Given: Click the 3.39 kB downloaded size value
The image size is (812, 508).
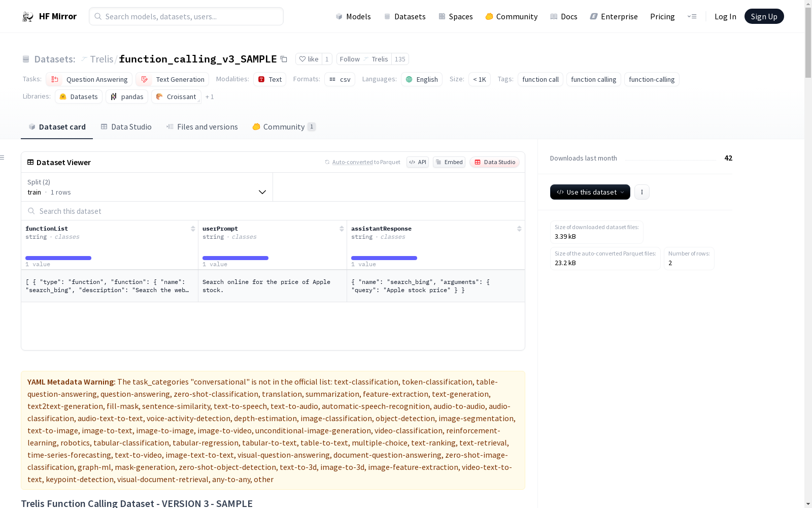Looking at the screenshot, I should tap(565, 236).
